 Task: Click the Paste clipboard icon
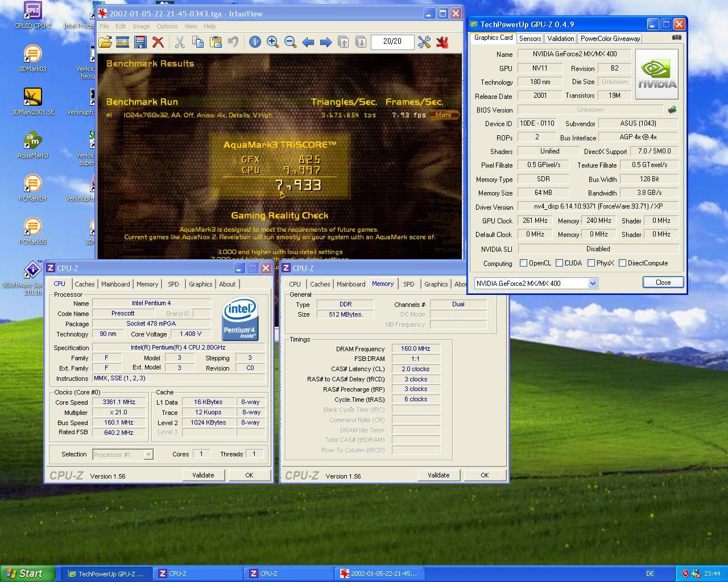pyautogui.click(x=216, y=41)
